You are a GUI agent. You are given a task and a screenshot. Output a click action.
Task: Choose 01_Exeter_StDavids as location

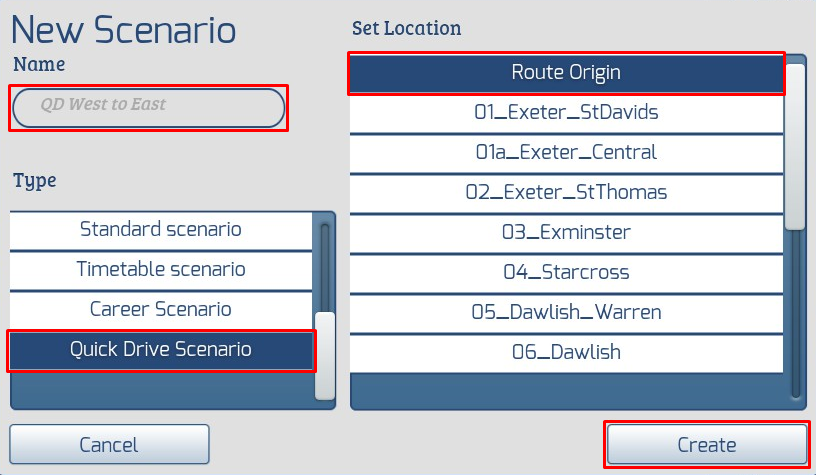[565, 113]
